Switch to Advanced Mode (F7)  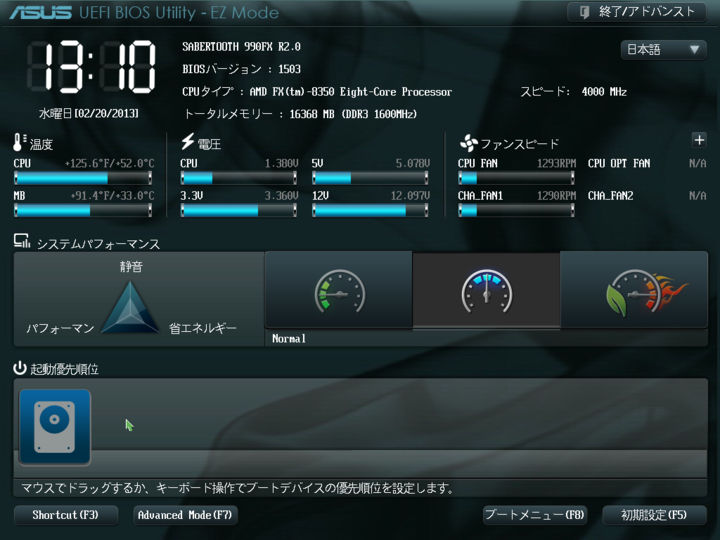pos(185,515)
